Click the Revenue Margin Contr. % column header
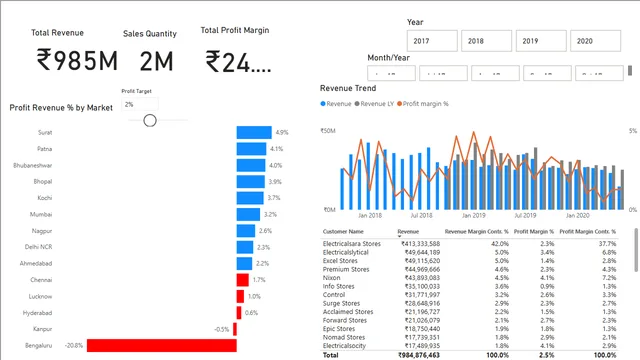The height and width of the screenshot is (360, 640). pyautogui.click(x=476, y=231)
